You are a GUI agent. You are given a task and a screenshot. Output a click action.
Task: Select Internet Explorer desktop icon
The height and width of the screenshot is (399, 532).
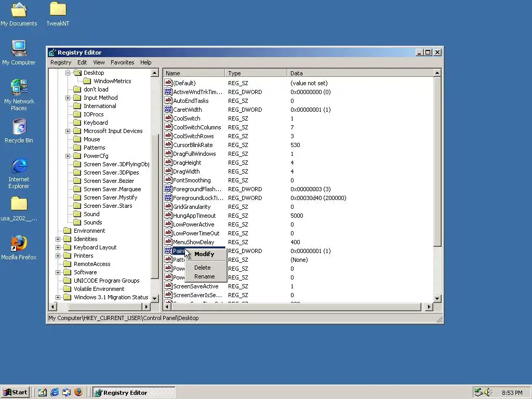(x=19, y=174)
